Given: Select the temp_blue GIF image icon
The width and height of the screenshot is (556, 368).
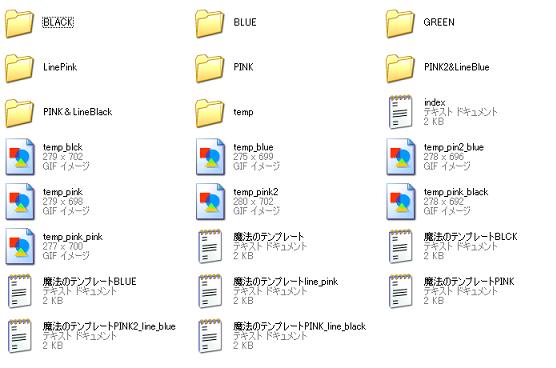Looking at the screenshot, I should (x=210, y=157).
